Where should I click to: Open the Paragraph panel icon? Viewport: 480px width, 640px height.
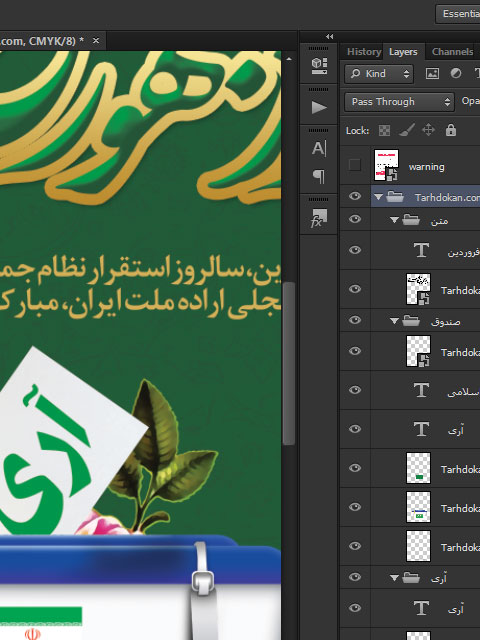click(319, 176)
